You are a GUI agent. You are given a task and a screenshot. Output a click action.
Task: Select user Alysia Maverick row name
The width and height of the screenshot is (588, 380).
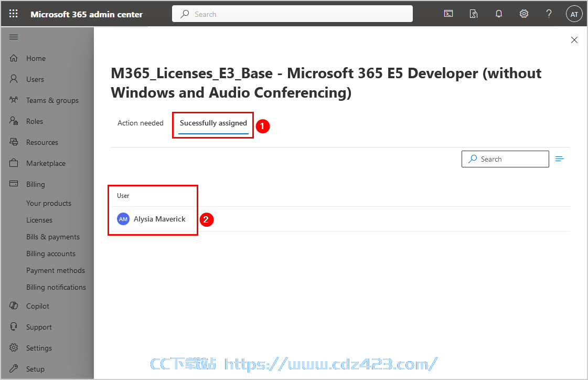click(159, 219)
